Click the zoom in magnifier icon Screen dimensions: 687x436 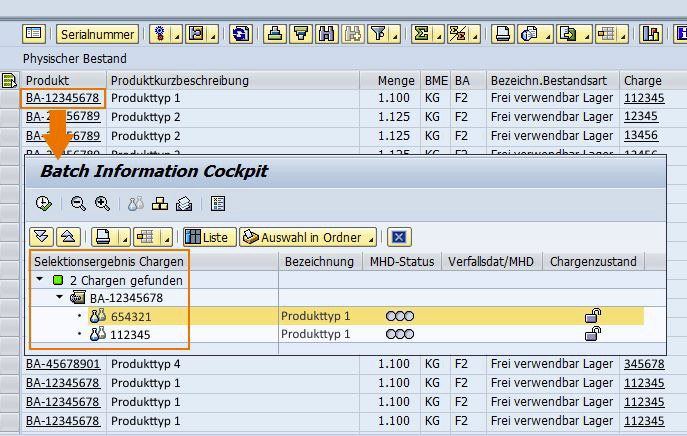click(102, 203)
